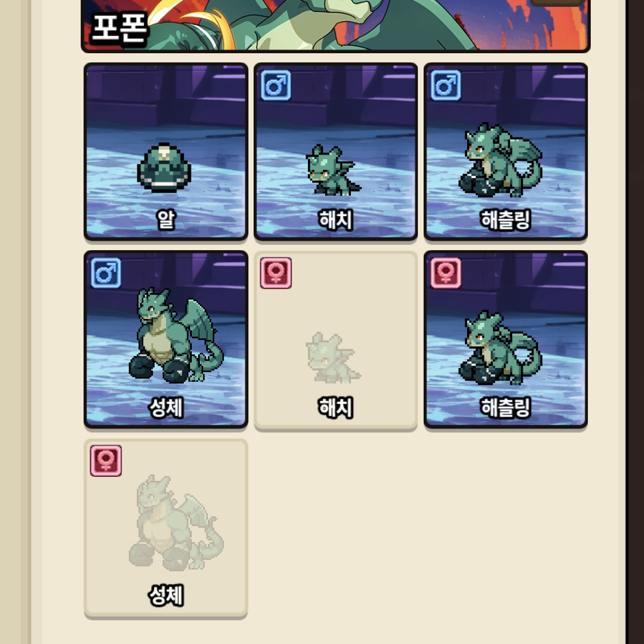Image resolution: width=644 pixels, height=644 pixels.
Task: Click the 성체 label under the male adult dragon
Action: (x=166, y=408)
